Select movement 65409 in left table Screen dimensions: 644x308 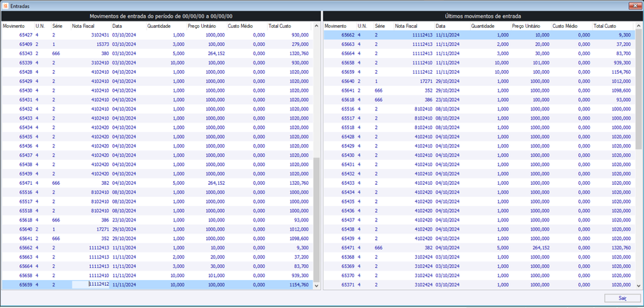[x=157, y=44]
